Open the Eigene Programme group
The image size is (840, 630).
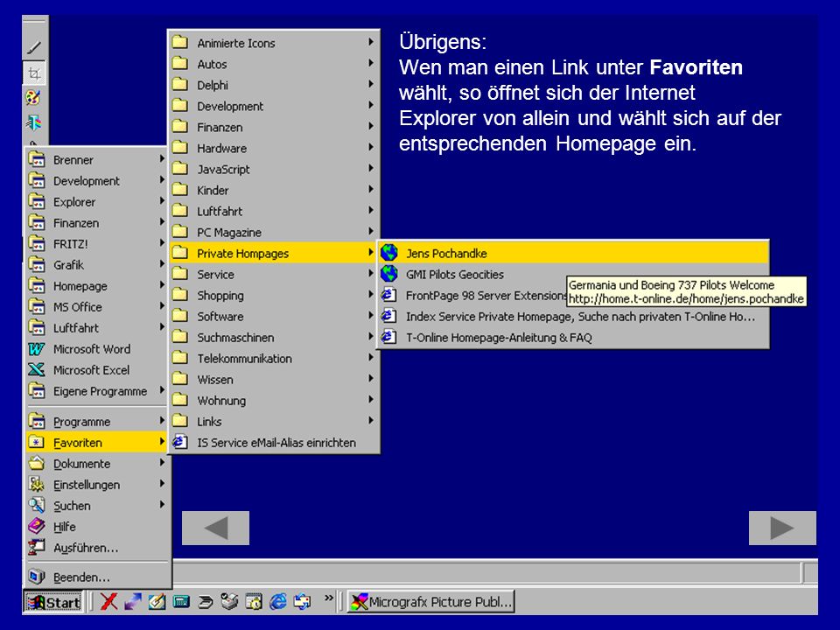coord(97,391)
